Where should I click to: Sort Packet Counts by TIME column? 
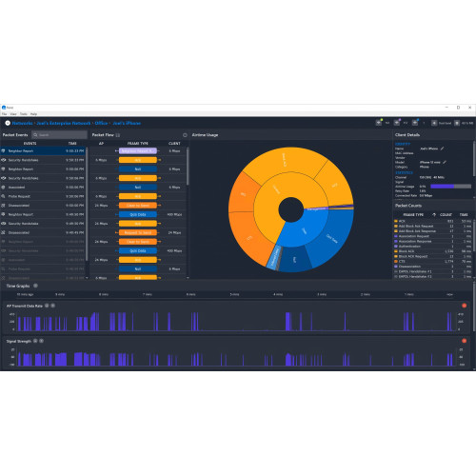click(x=464, y=214)
